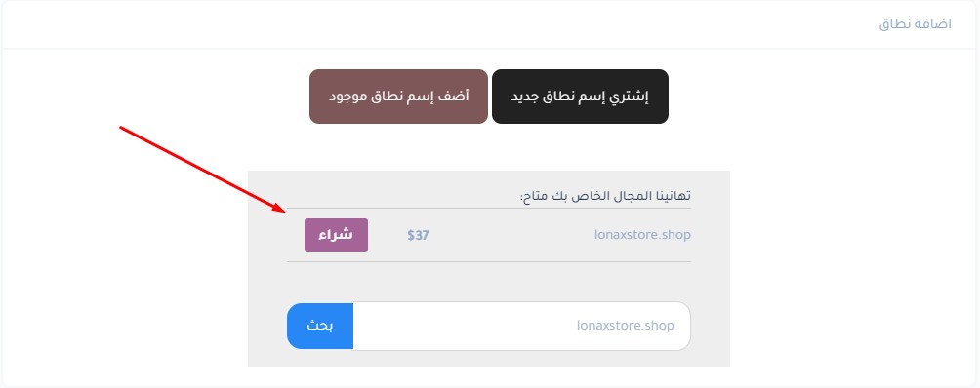980x388 pixels.
Task: Focus the domain search input field
Action: 522,326
